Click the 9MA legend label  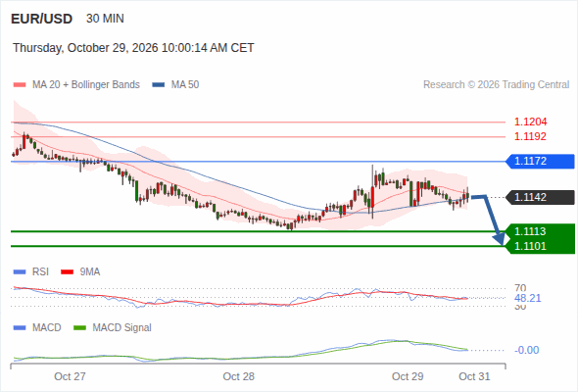[x=90, y=272]
